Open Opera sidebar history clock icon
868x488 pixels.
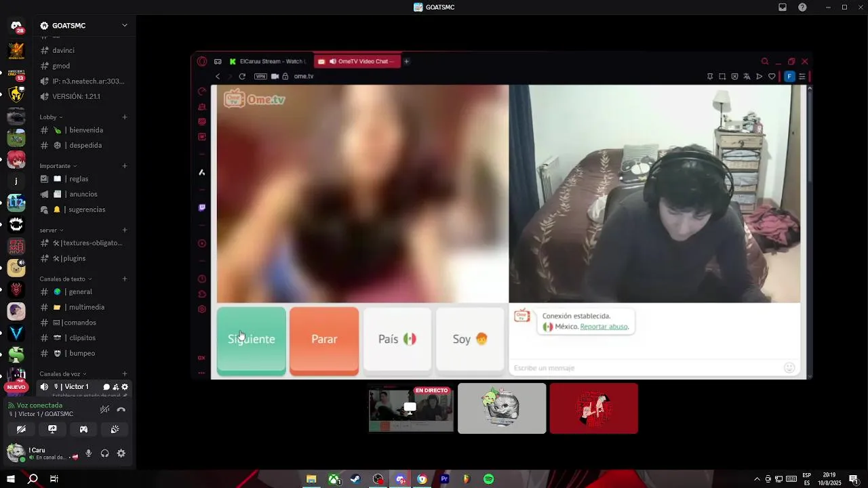(x=201, y=279)
